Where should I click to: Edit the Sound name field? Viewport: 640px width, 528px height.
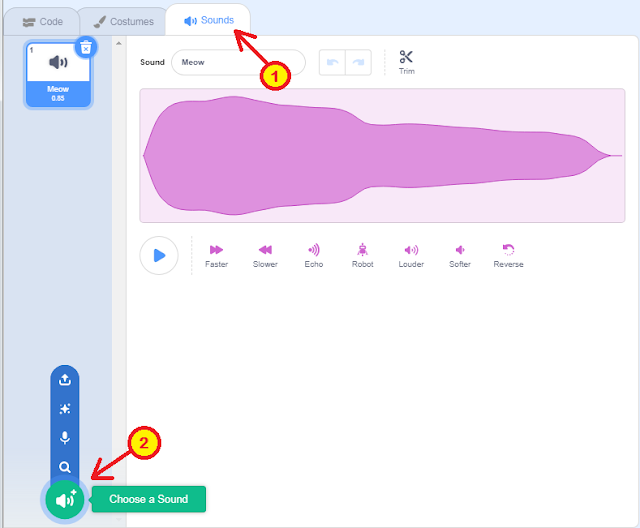238,62
